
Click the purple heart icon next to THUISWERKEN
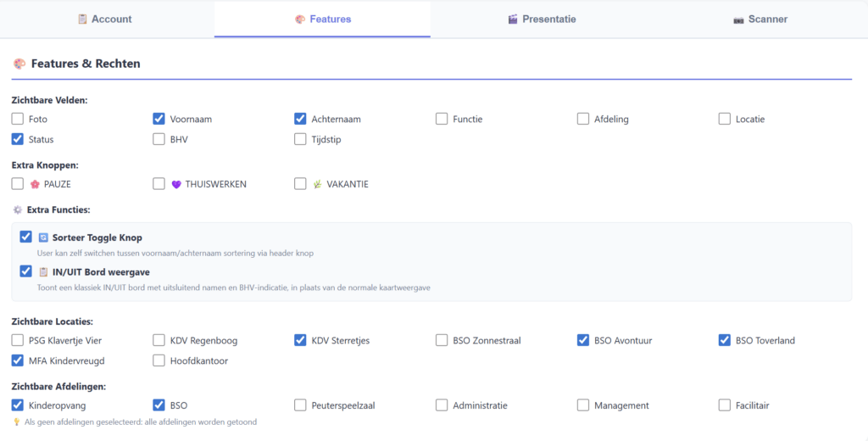[x=176, y=185]
